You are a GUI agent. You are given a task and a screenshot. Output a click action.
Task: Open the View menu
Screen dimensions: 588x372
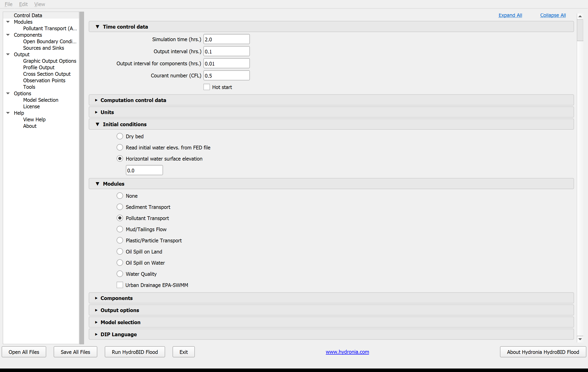[39, 4]
